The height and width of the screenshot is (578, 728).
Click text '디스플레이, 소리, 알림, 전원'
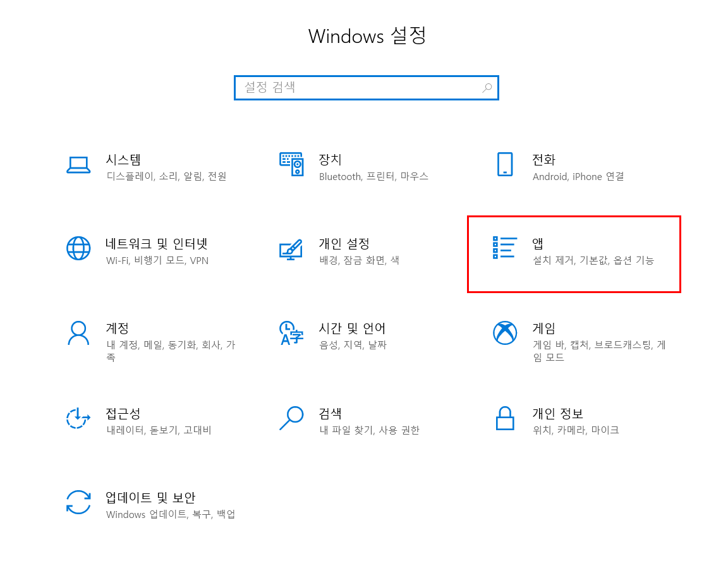click(166, 176)
